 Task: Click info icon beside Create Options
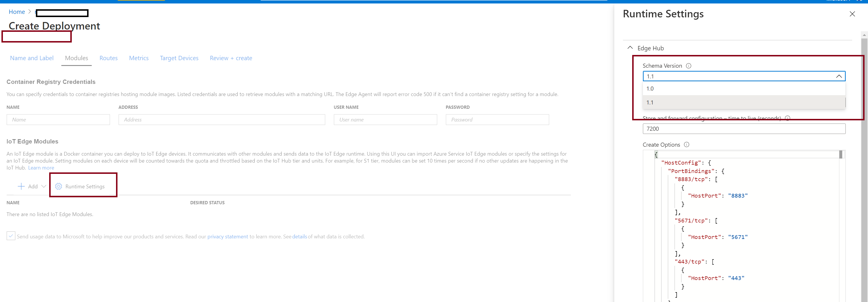pos(687,145)
